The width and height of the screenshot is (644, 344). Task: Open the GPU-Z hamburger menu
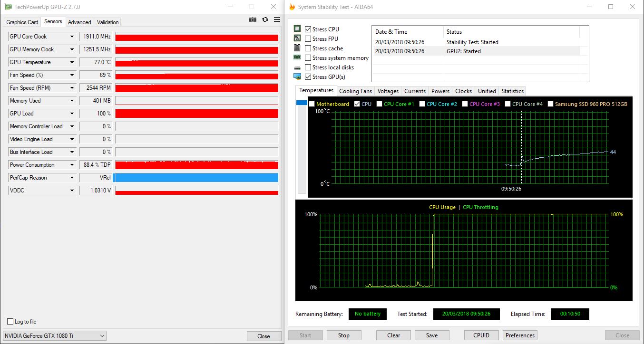point(277,19)
